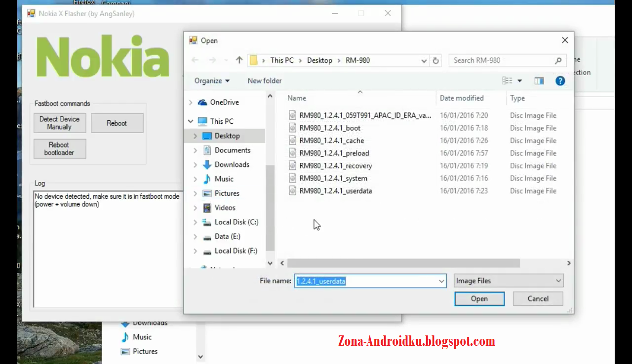Open the dialog Help icon
This screenshot has height=364, width=632.
pos(560,81)
